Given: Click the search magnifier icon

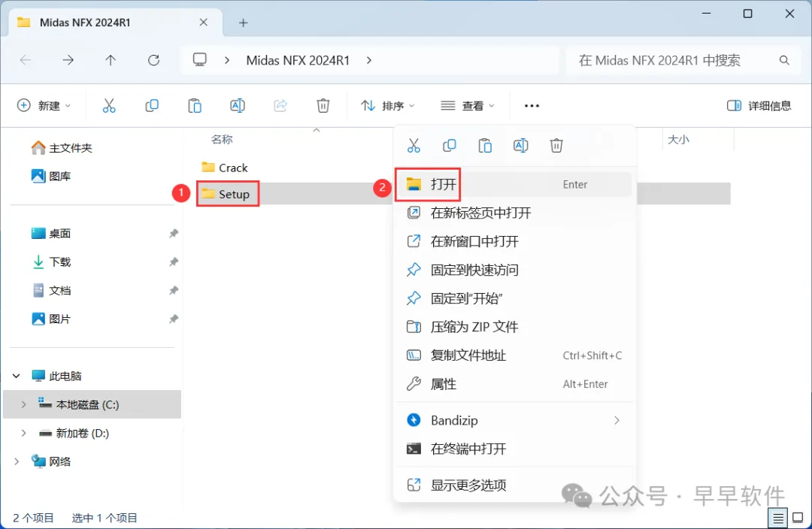Looking at the screenshot, I should tap(784, 61).
